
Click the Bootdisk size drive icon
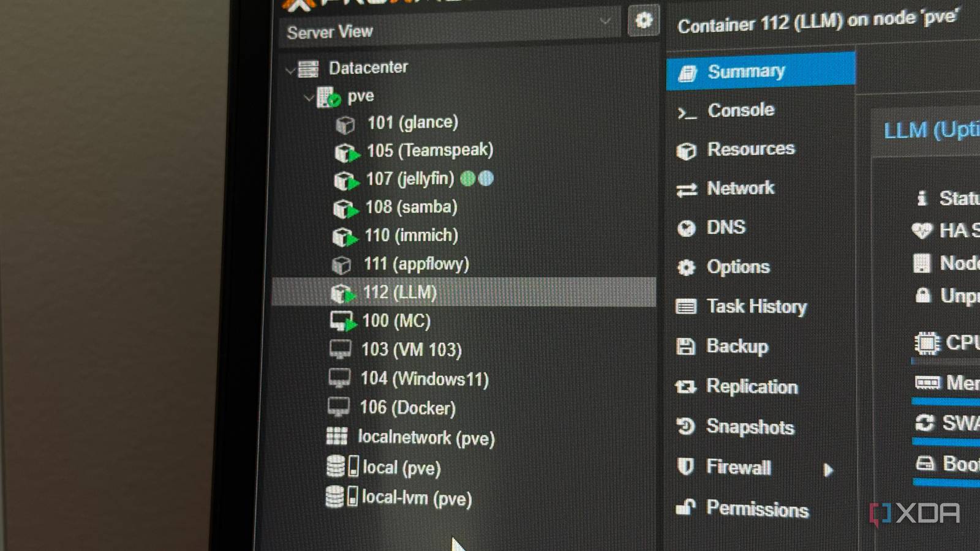(x=925, y=463)
